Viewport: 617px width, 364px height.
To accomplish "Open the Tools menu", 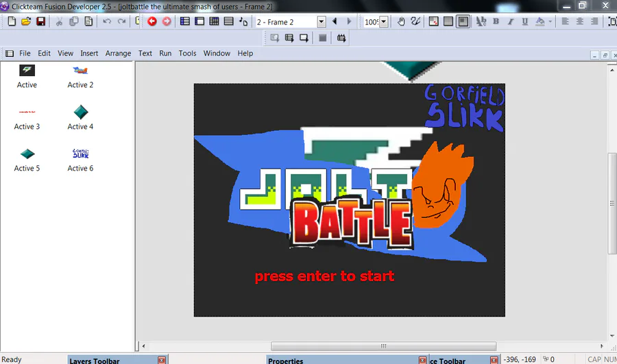I will coord(187,53).
